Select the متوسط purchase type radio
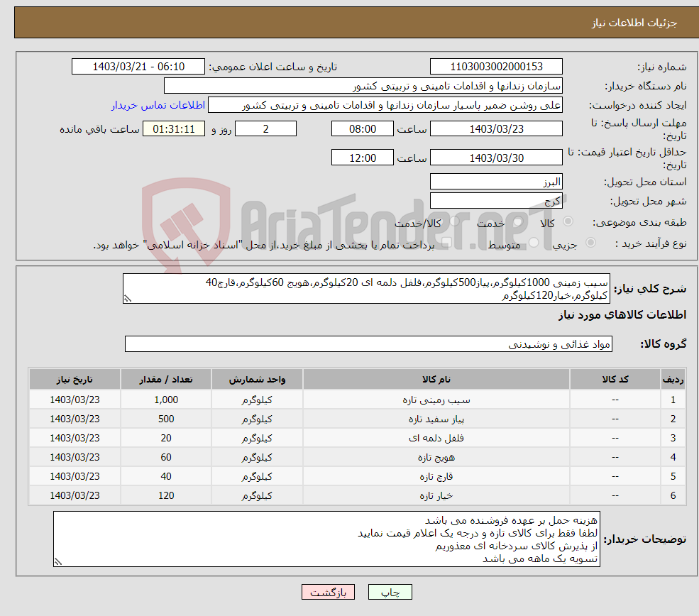699x616 pixels. (534, 243)
